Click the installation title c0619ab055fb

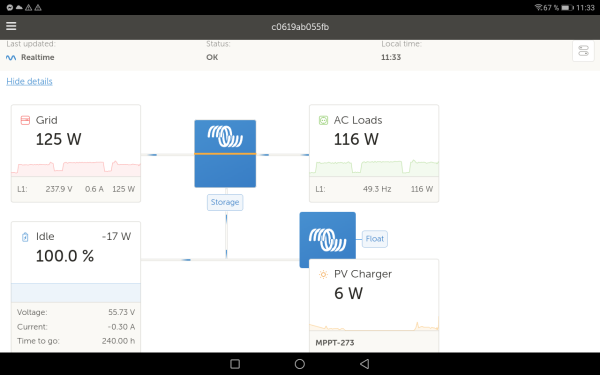300,27
